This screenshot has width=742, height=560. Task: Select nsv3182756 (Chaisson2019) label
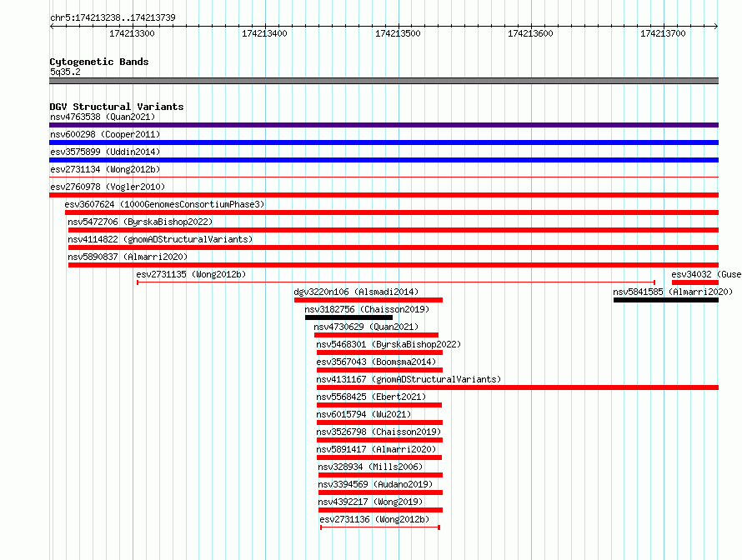click(367, 309)
